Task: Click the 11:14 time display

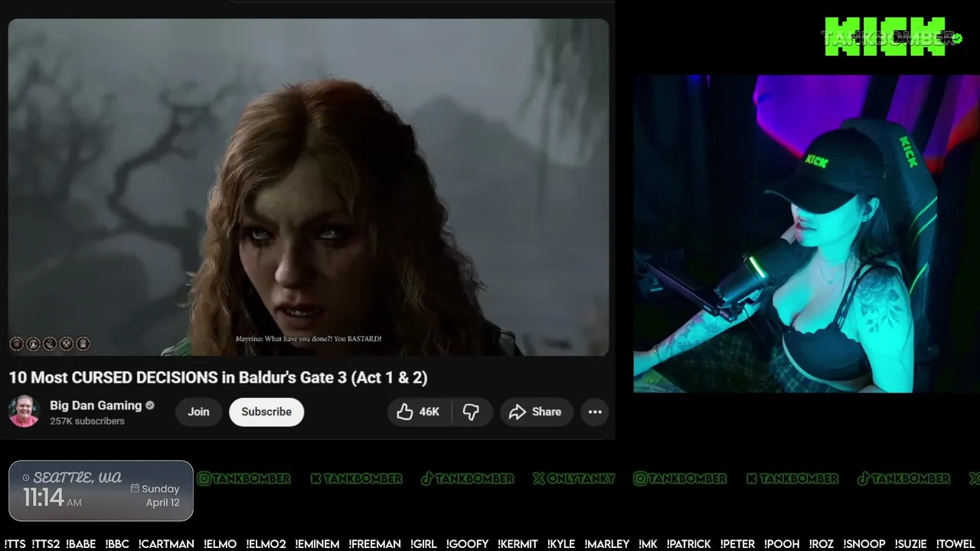Action: (43, 497)
